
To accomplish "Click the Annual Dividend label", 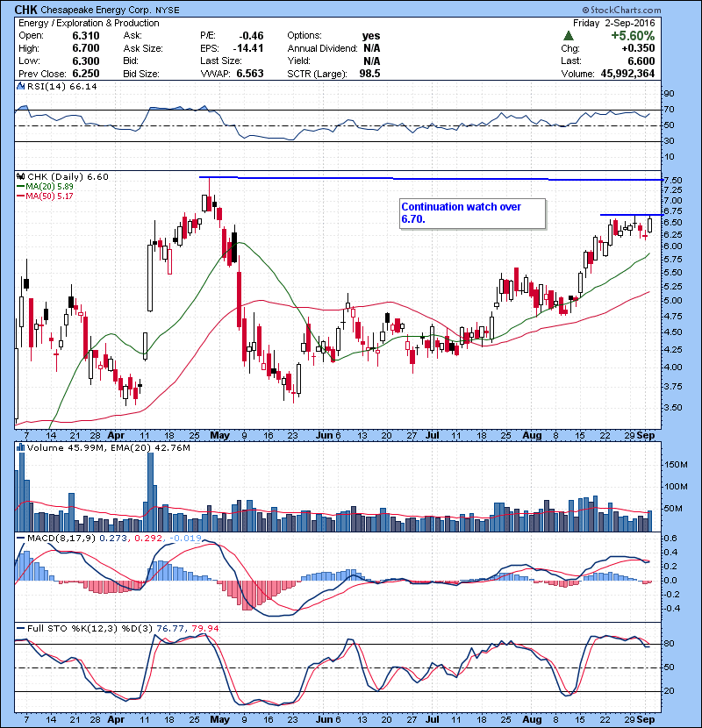I will pyautogui.click(x=322, y=48).
